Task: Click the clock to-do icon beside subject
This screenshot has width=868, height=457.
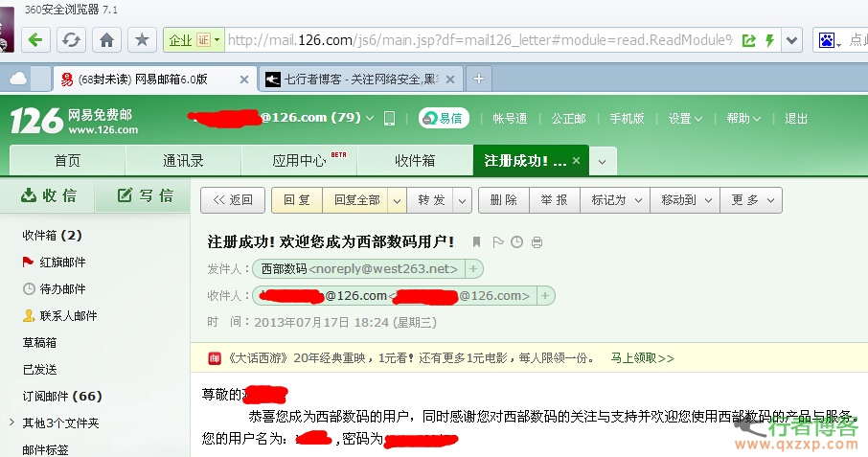Action: [x=516, y=241]
